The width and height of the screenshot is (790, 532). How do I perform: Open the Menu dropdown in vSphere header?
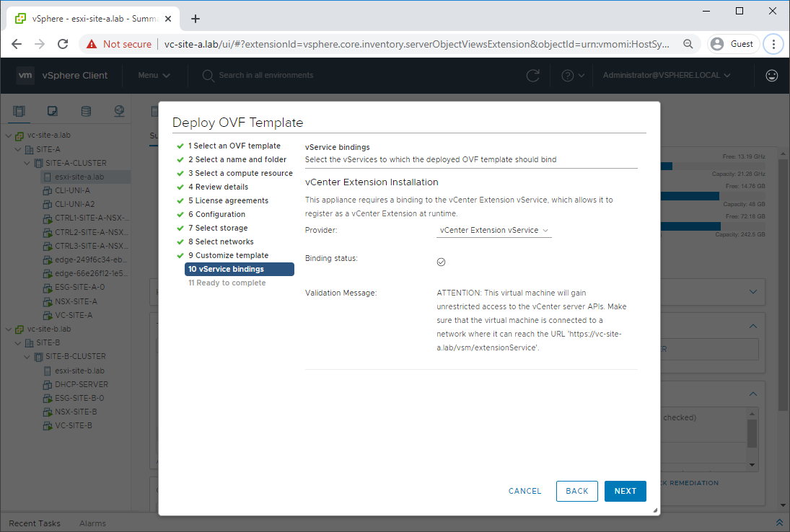pyautogui.click(x=154, y=76)
